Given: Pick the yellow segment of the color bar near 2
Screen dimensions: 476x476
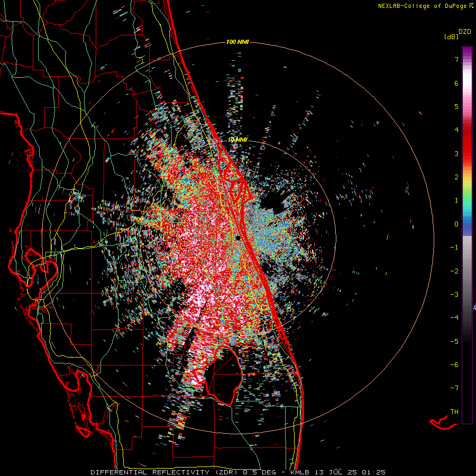Looking at the screenshot, I should coord(467,179).
